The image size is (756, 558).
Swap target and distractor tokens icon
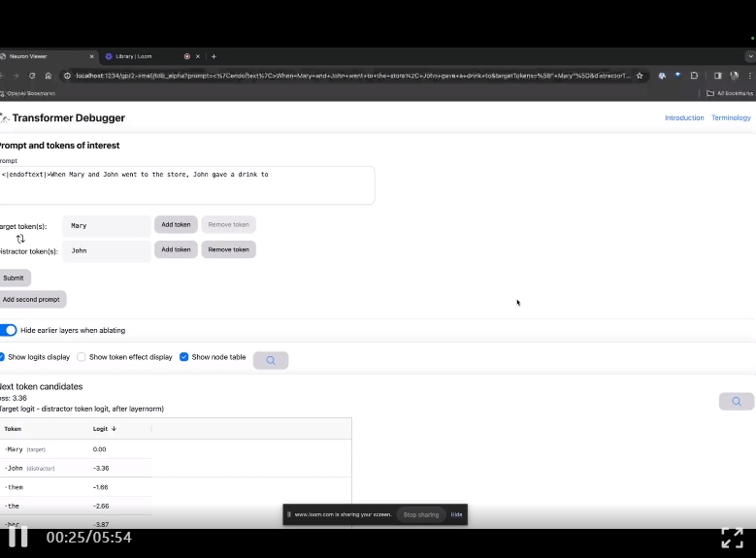[20, 239]
